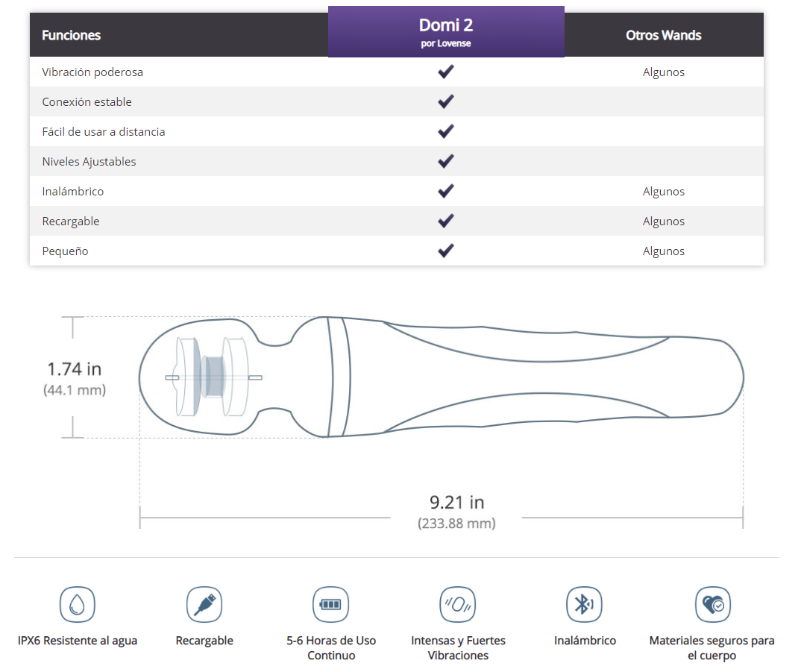Click the 1.74 in width measurement
801x672 pixels.
coord(75,369)
